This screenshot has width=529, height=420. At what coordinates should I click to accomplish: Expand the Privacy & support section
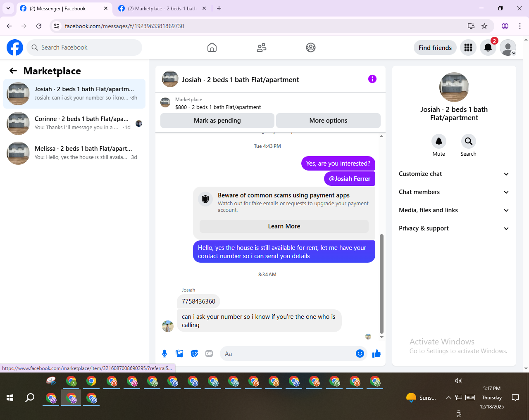pos(454,228)
